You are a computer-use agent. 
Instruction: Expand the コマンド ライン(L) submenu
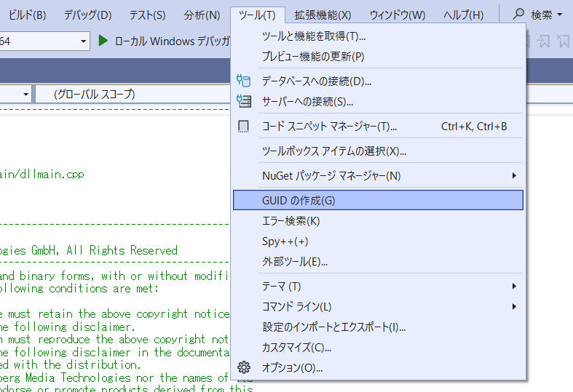[296, 306]
